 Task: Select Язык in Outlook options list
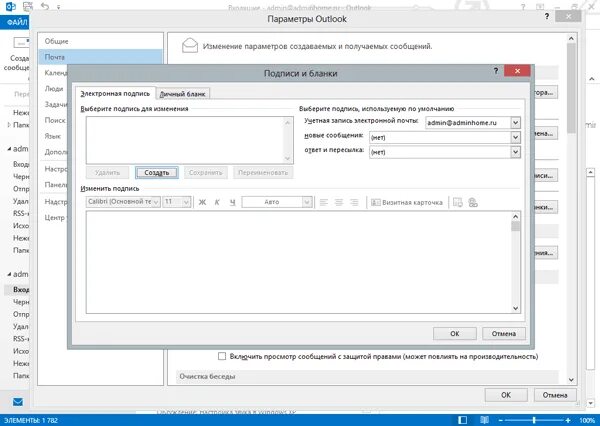(53, 136)
